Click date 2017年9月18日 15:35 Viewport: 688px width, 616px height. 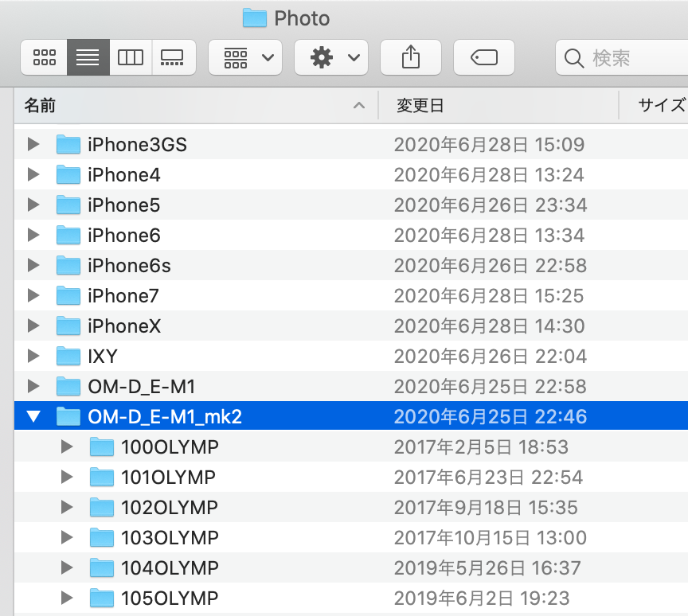tap(486, 508)
